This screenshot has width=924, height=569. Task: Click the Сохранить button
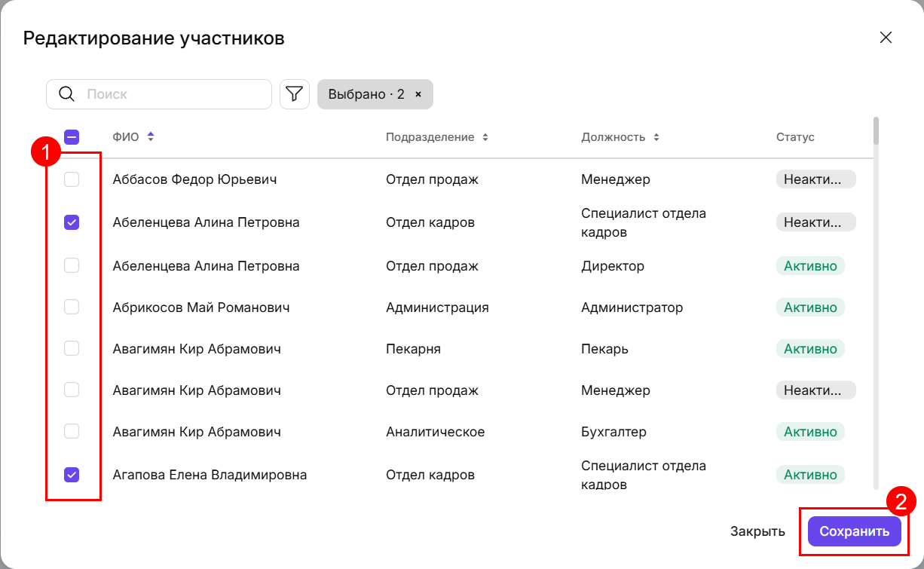(854, 531)
